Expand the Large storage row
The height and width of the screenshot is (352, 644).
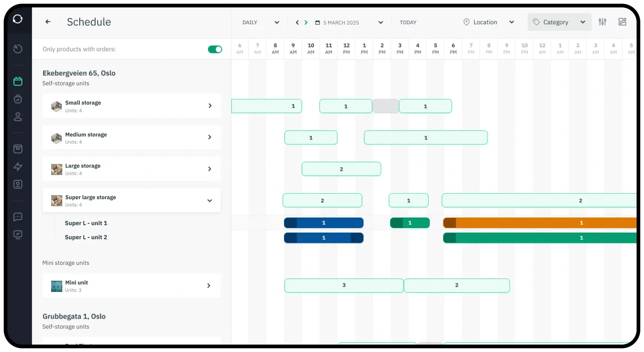coord(210,169)
